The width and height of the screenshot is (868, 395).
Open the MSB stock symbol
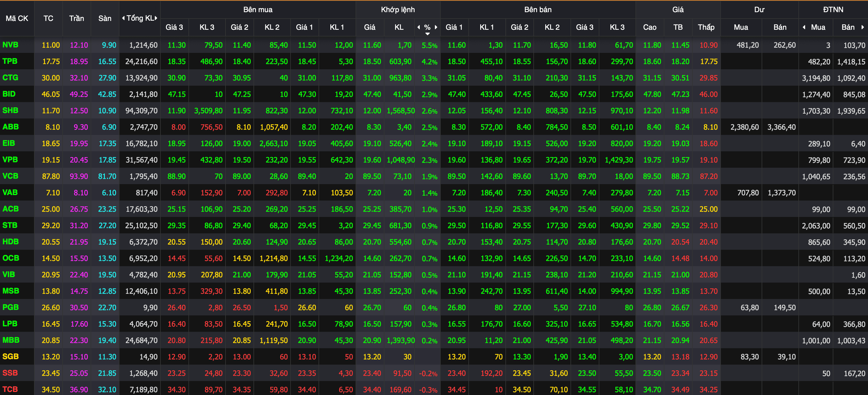pyautogui.click(x=11, y=291)
